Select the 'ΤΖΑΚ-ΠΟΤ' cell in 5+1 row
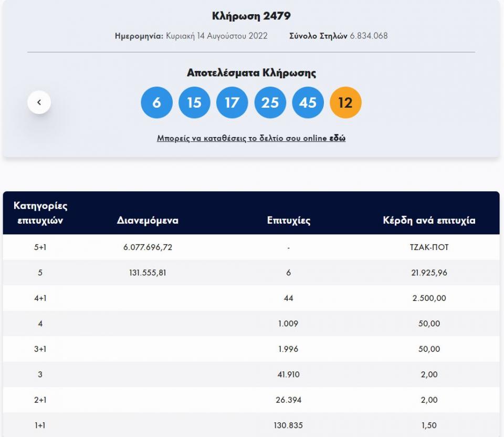Image resolution: width=504 pixels, height=437 pixels. [x=429, y=247]
